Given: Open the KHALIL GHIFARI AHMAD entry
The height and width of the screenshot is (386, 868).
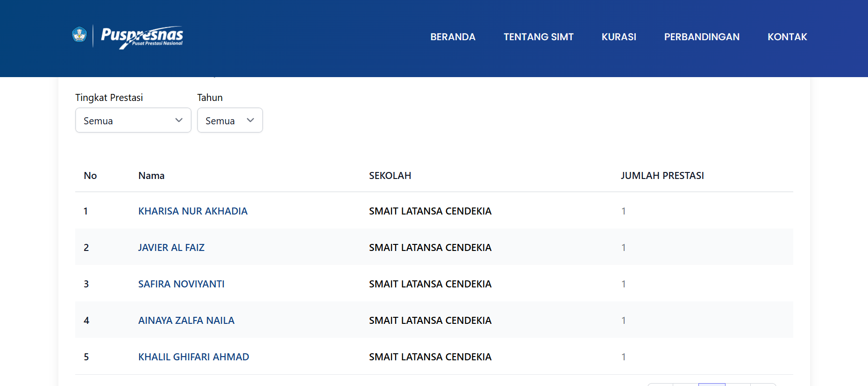Looking at the screenshot, I should 193,357.
